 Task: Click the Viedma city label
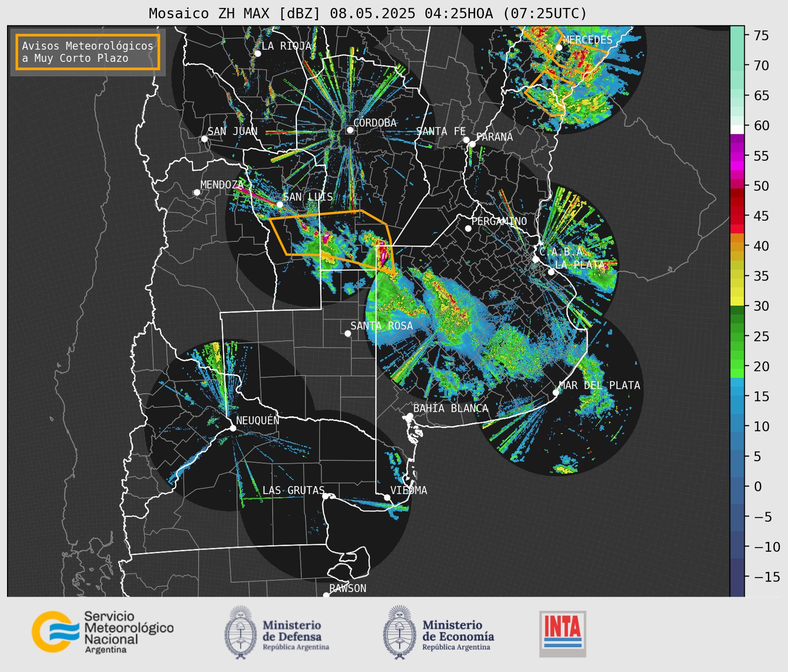click(409, 490)
